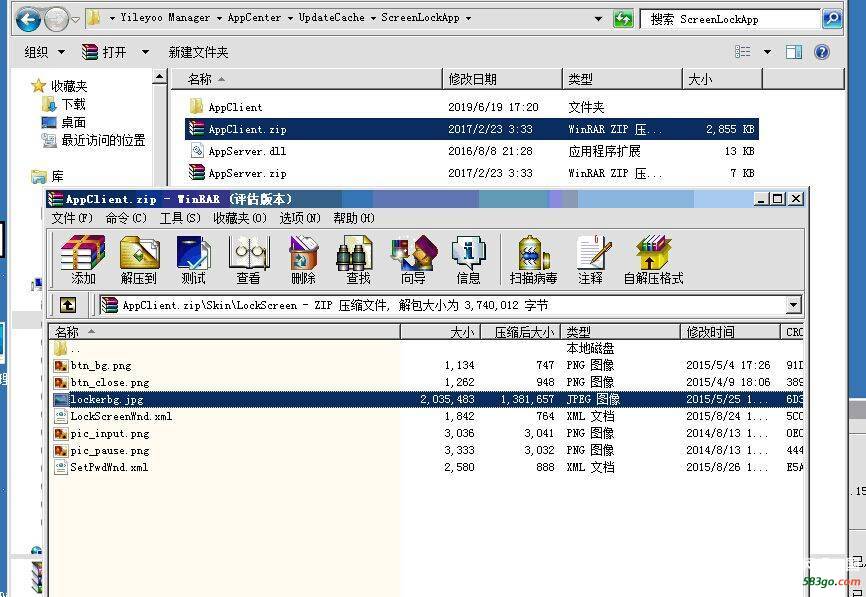Click New Folder (新建文件夹) button

(198, 52)
